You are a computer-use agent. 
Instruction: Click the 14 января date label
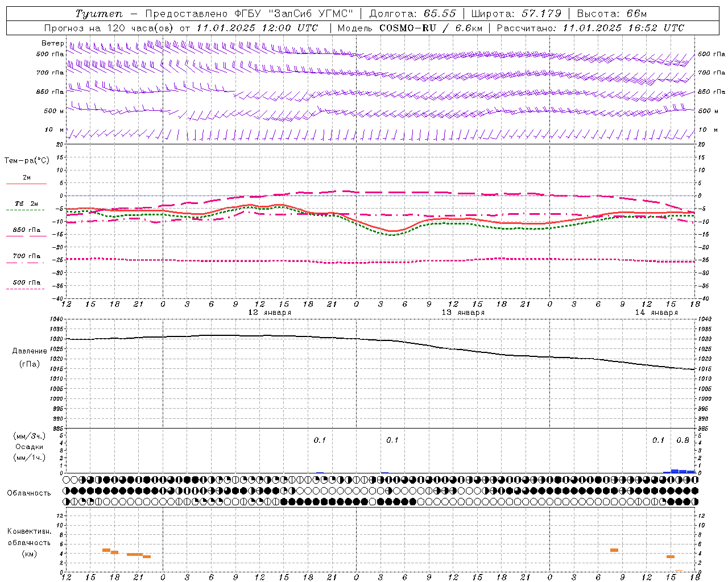(656, 313)
